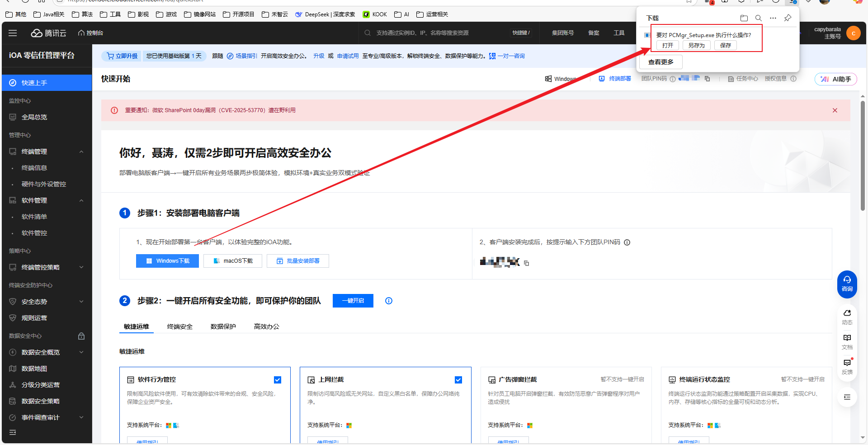This screenshot has width=868, height=445.
Task: Click the 申请试用 link
Action: 348,56
